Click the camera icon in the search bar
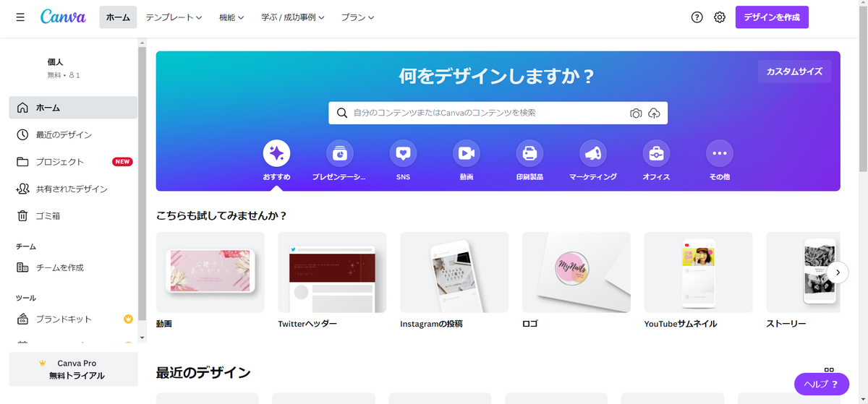Screen dimensions: 868x404 [636, 113]
